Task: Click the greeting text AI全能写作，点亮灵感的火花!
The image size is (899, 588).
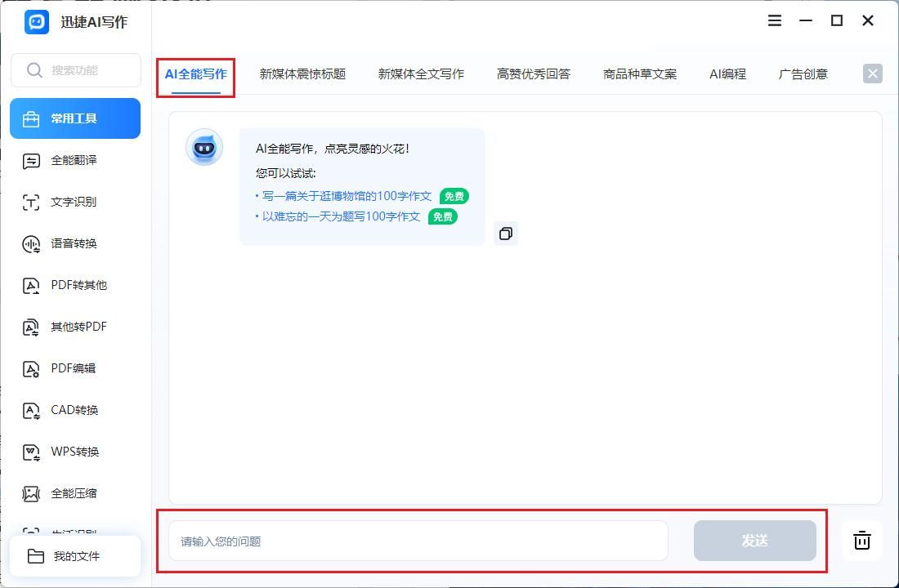Action: click(333, 149)
